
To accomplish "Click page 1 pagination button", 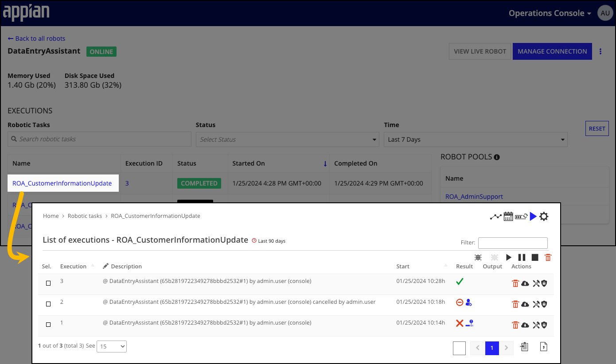I will coord(492,348).
